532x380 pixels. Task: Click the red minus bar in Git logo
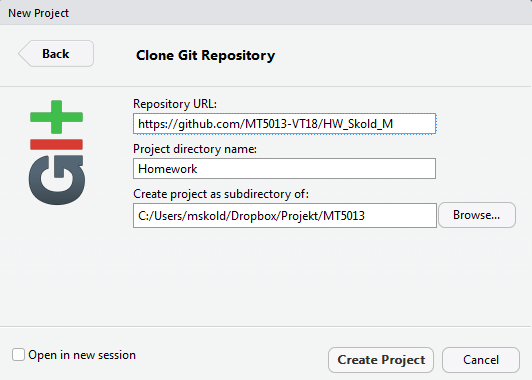56,144
